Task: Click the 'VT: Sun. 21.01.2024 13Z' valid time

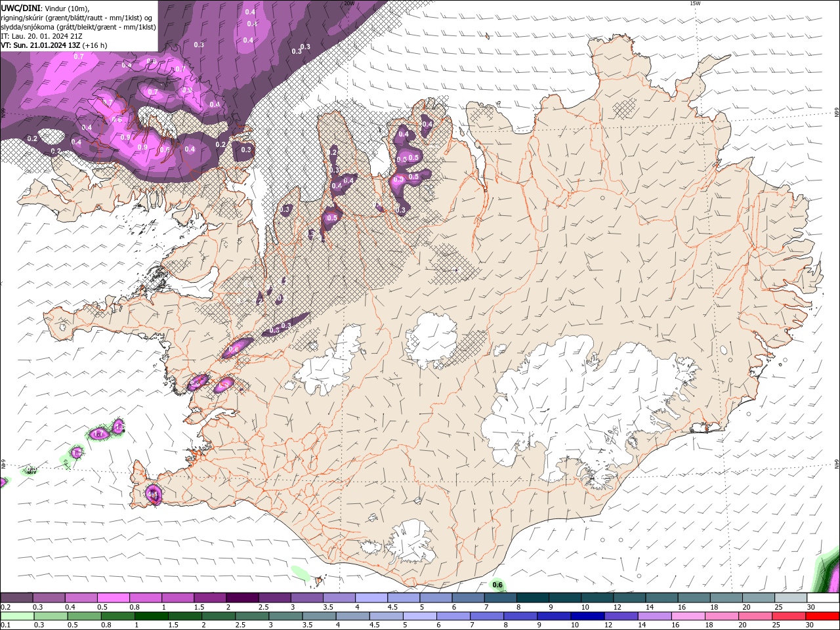Action: pyautogui.click(x=41, y=45)
